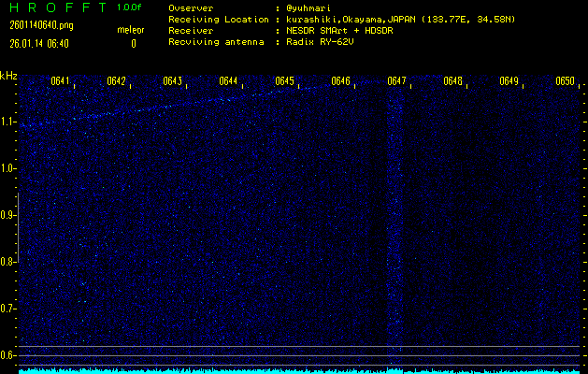This screenshot has height=374, width=588.
Task: Click the Ovserver field label
Action: (x=191, y=8)
